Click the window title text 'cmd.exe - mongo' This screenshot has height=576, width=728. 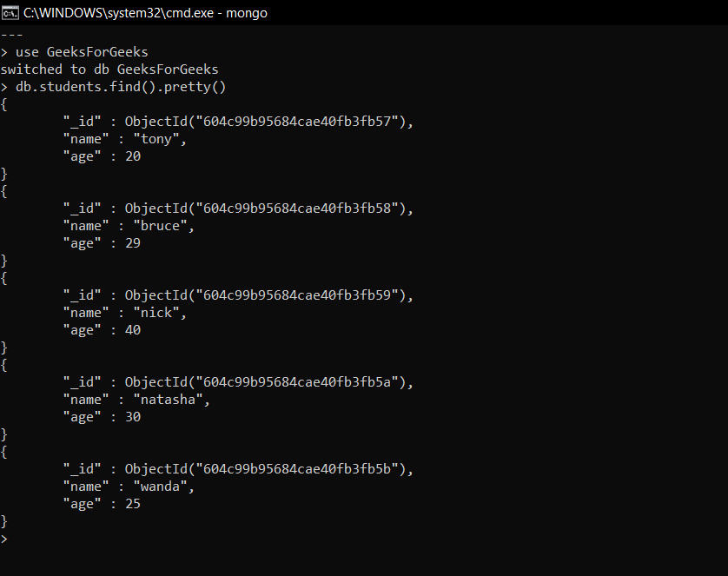click(145, 13)
